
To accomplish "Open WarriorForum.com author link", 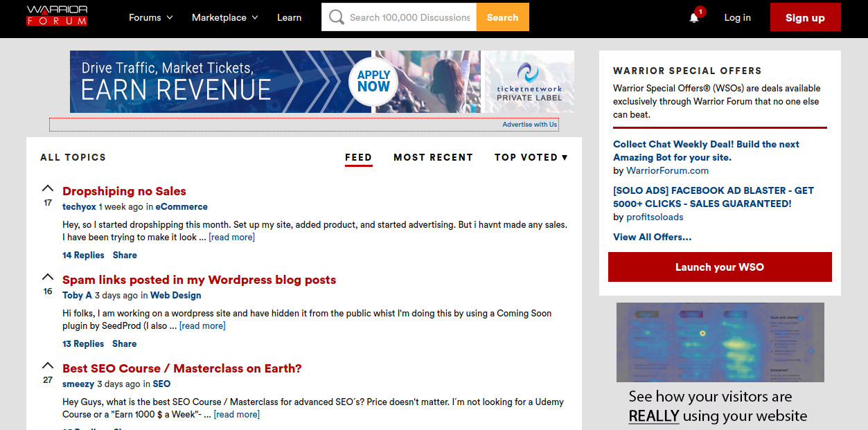I will [x=667, y=170].
